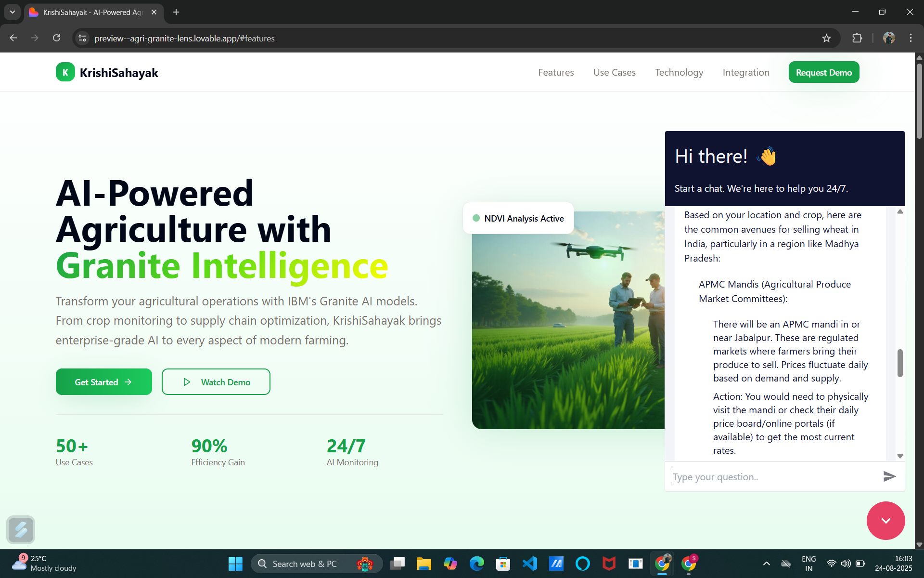Click the chat panel scrollbar thumb
The image size is (924, 578).
click(x=900, y=363)
